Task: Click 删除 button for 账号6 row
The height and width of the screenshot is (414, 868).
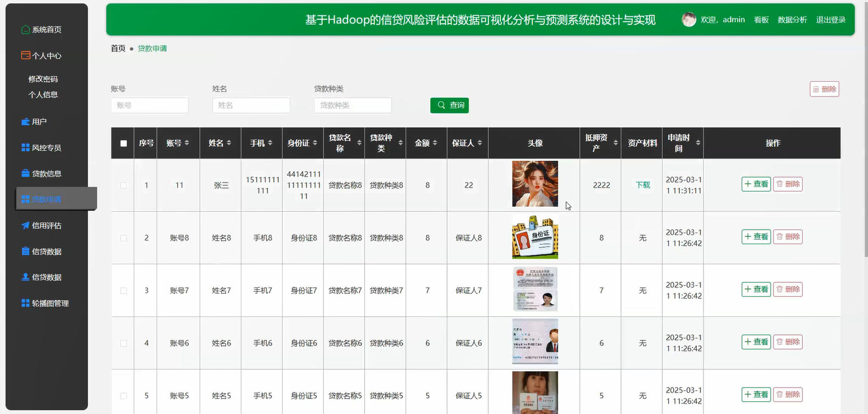Action: pos(788,342)
